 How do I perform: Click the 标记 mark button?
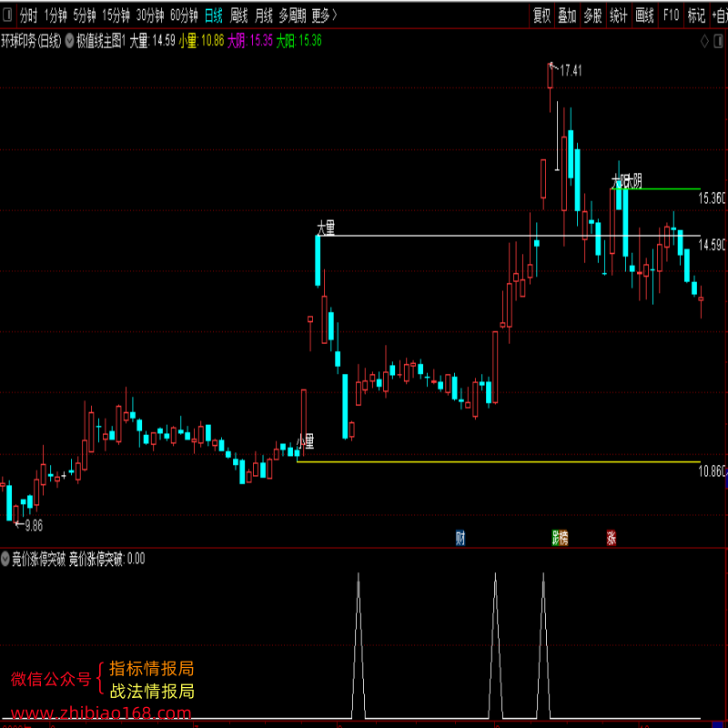[696, 15]
